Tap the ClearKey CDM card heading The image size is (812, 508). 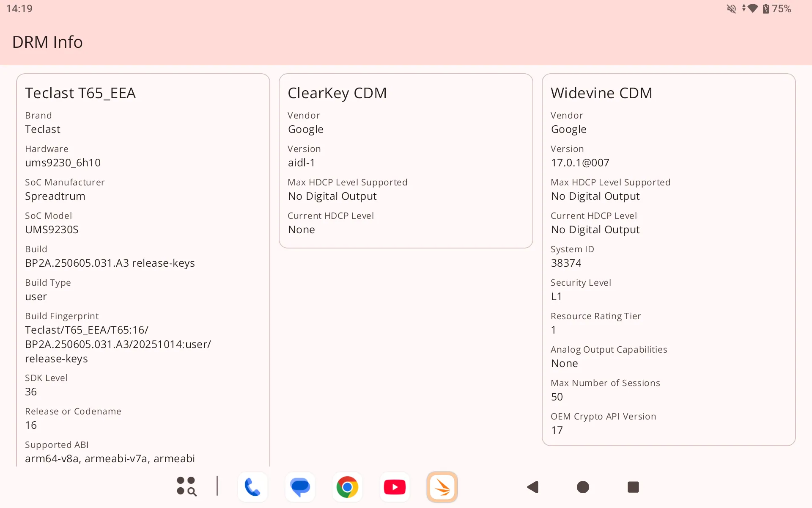click(337, 93)
